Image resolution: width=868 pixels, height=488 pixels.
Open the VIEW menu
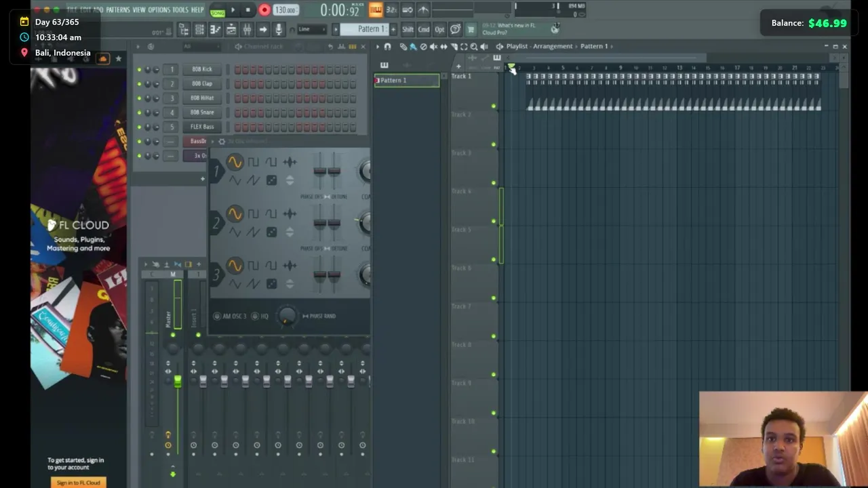(x=139, y=10)
